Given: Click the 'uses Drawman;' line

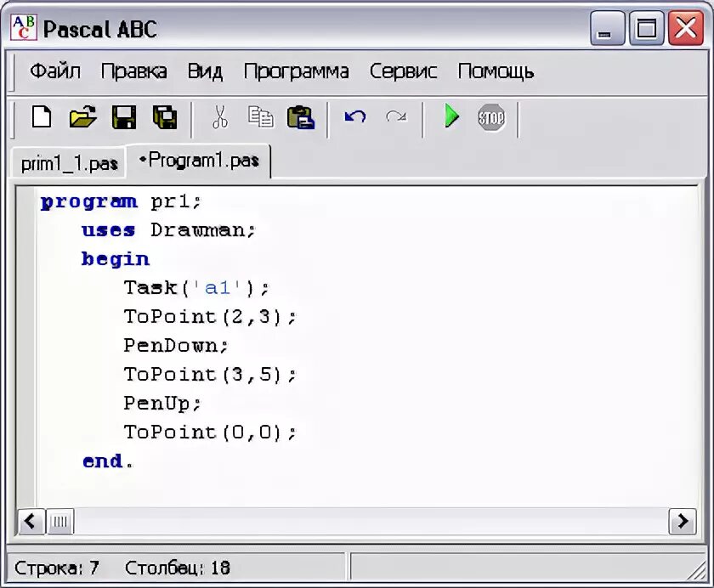Looking at the screenshot, I should [x=168, y=230].
